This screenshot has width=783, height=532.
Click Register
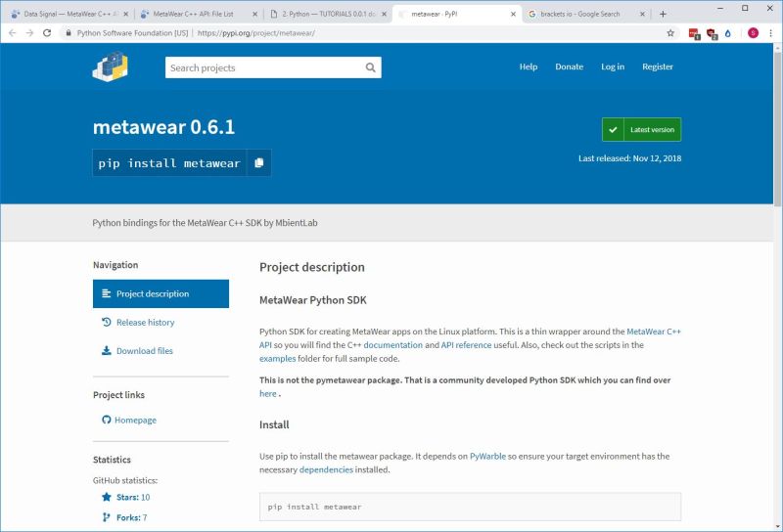click(x=658, y=66)
